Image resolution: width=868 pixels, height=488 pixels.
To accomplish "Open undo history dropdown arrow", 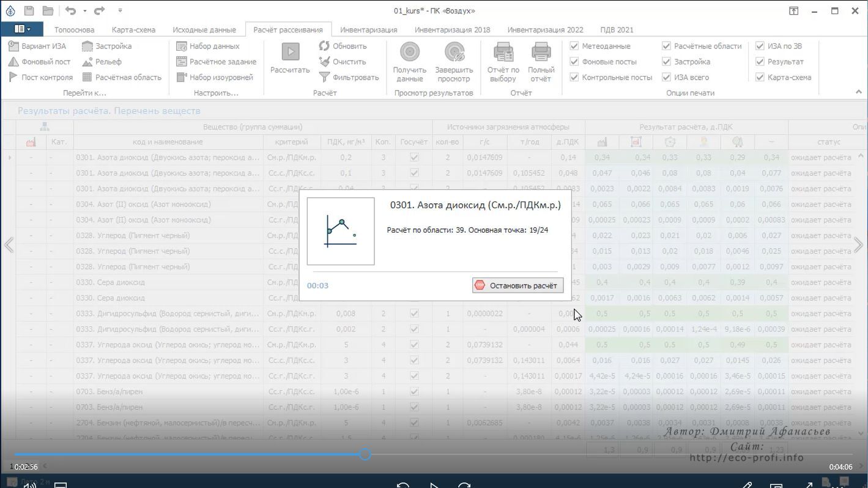I will 84,11.
